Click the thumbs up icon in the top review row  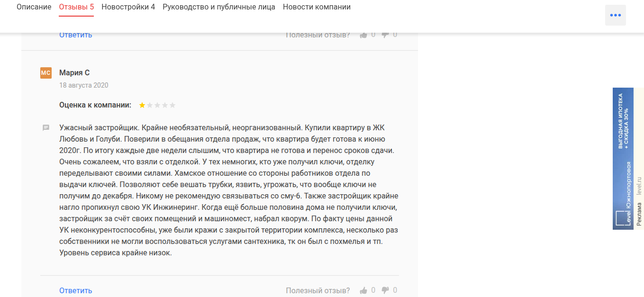click(x=363, y=34)
